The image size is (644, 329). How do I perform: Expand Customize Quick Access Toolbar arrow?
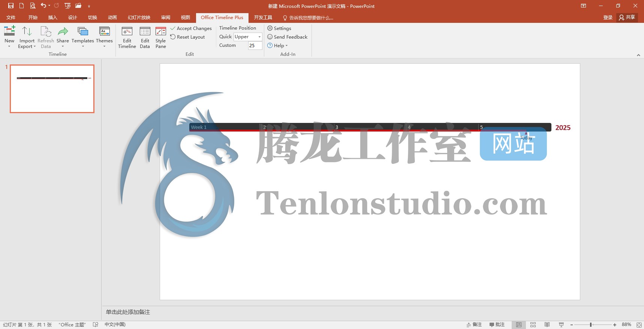point(89,6)
